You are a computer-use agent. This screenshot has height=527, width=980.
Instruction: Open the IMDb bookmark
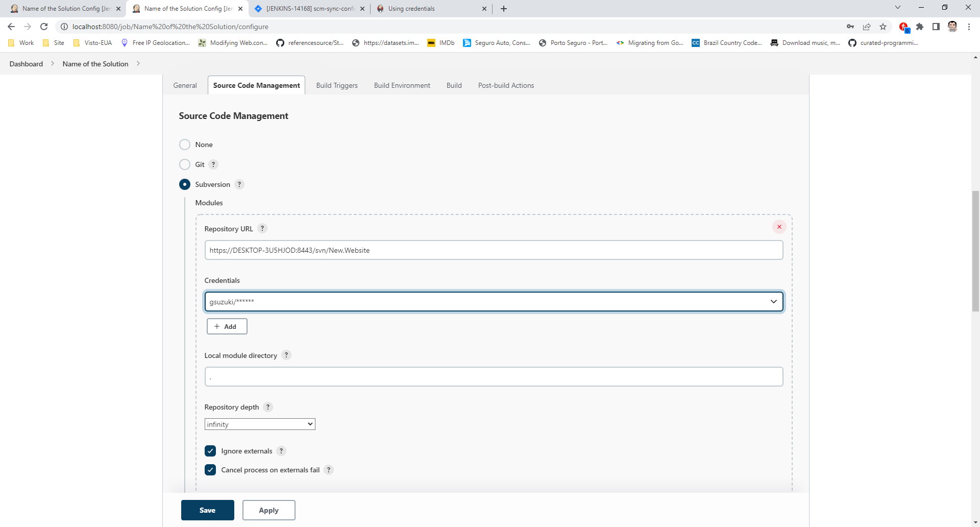pos(441,43)
